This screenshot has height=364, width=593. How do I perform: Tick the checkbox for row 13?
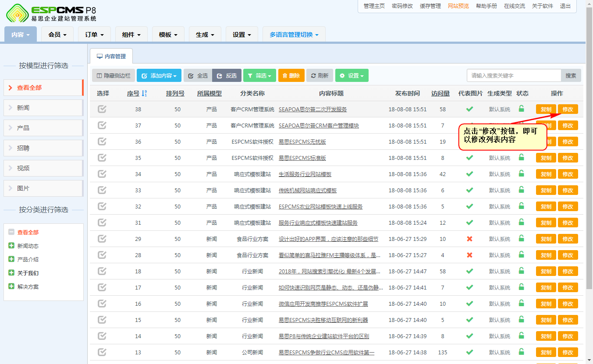102,352
